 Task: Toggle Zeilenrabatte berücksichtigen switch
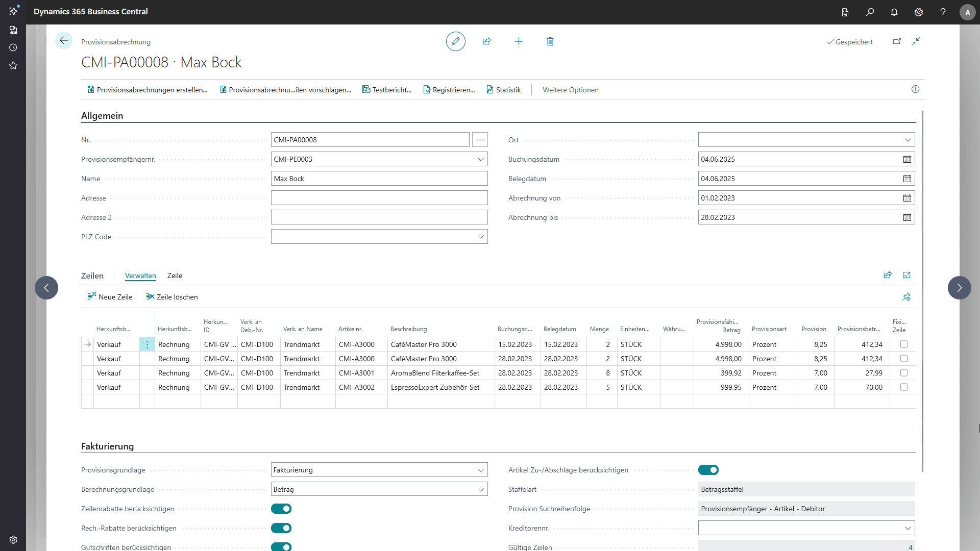(x=281, y=509)
